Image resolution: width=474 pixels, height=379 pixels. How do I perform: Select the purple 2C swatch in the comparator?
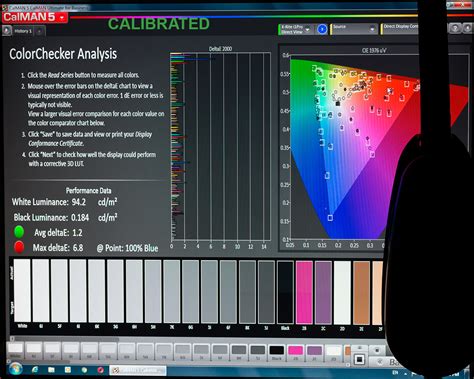pos(323,292)
